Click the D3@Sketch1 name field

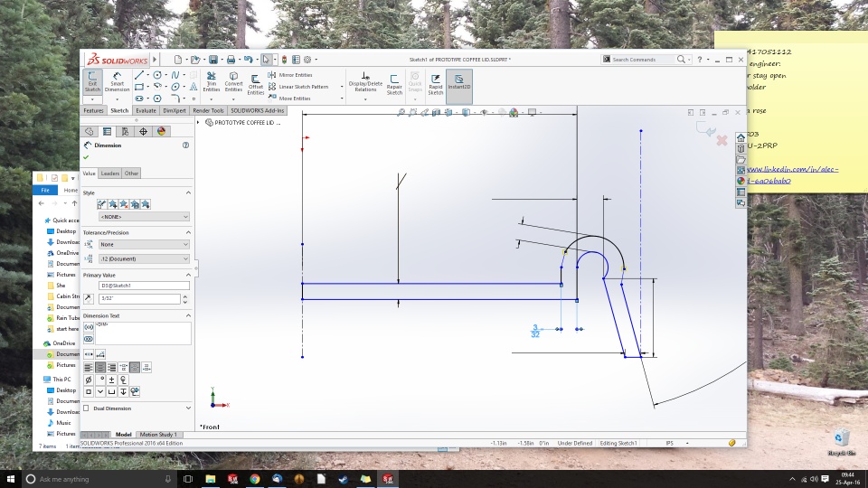(144, 286)
